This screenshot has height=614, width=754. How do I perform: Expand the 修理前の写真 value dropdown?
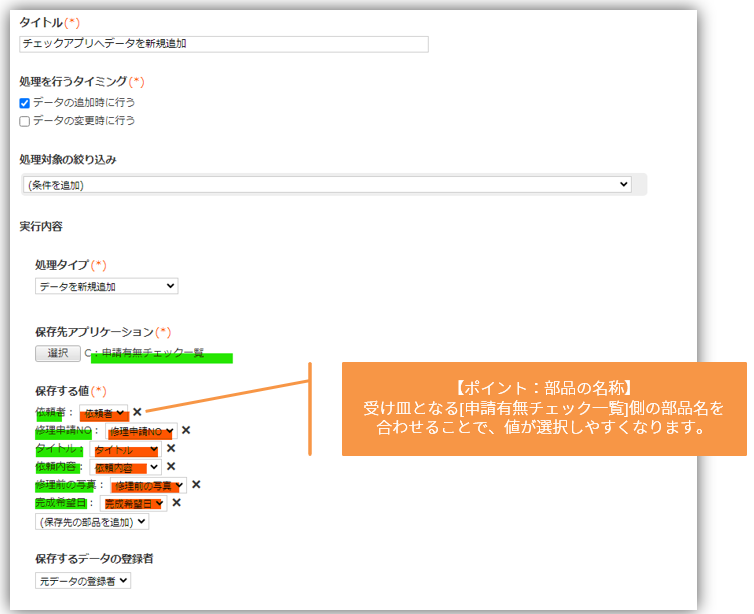pos(148,485)
